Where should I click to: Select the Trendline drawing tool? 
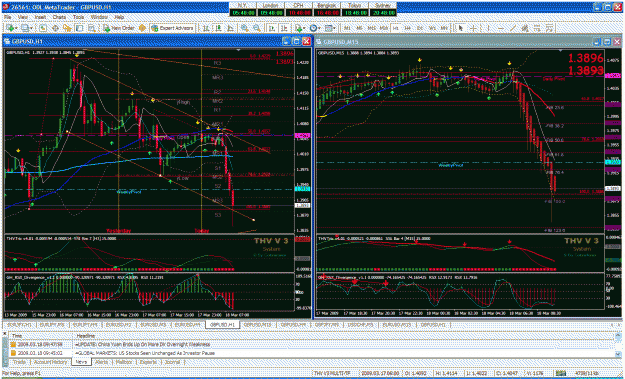(x=513, y=28)
